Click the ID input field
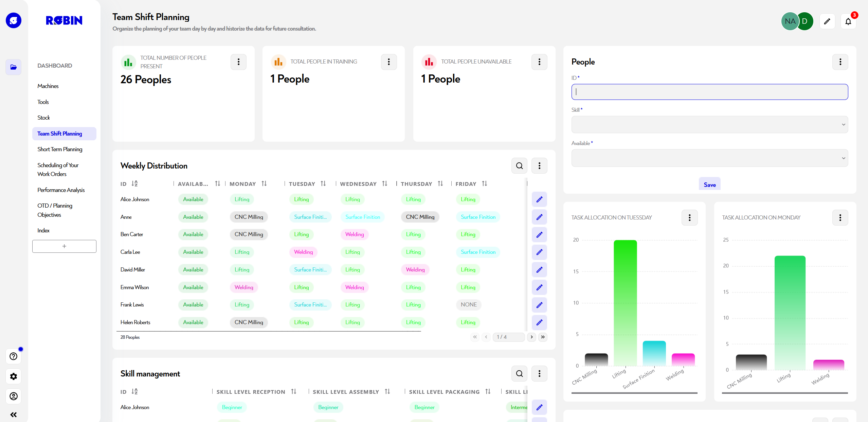Screen dimensions: 868x422 coord(709,92)
